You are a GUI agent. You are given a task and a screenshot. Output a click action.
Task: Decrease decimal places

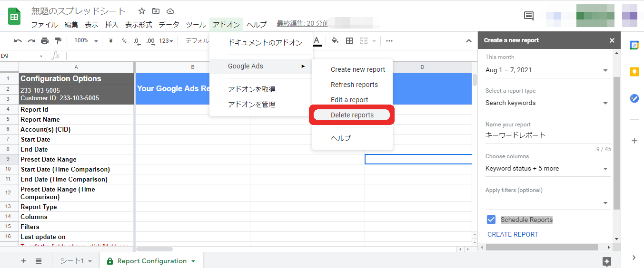(137, 41)
